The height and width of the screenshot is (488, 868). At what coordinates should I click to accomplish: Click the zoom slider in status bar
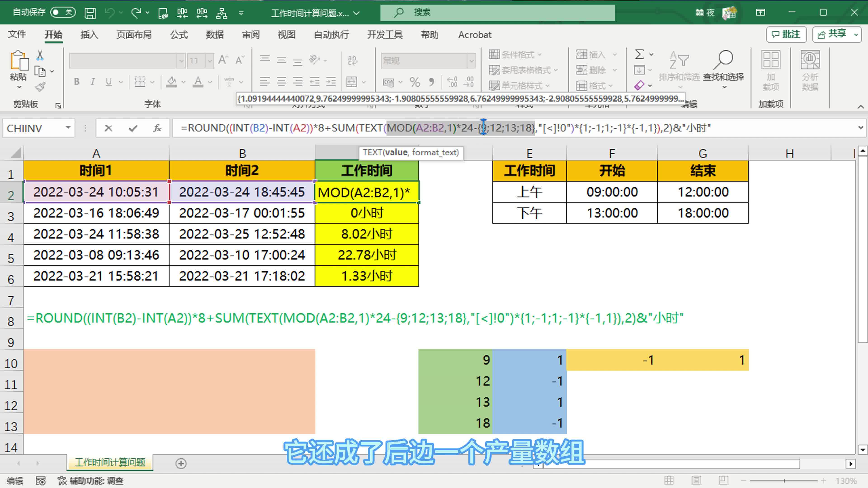point(784,481)
